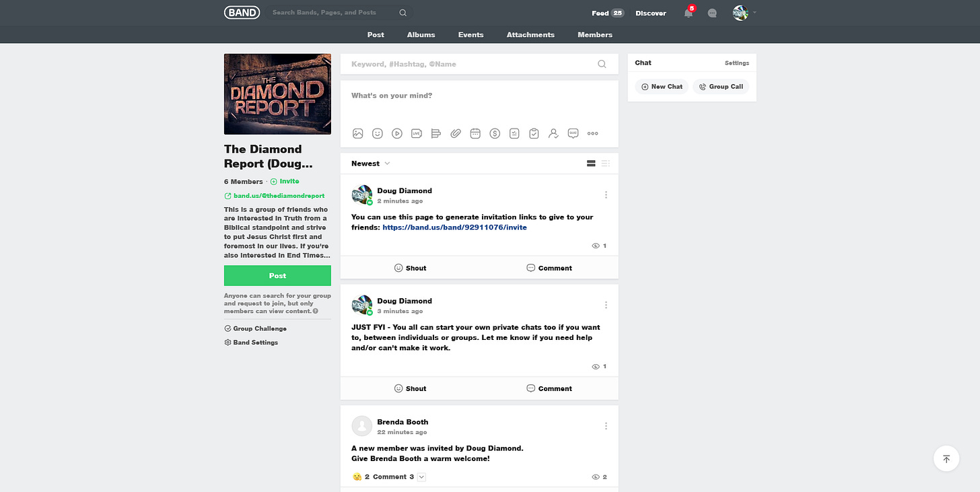Open Group Challenge
The width and height of the screenshot is (980, 492).
click(x=256, y=328)
